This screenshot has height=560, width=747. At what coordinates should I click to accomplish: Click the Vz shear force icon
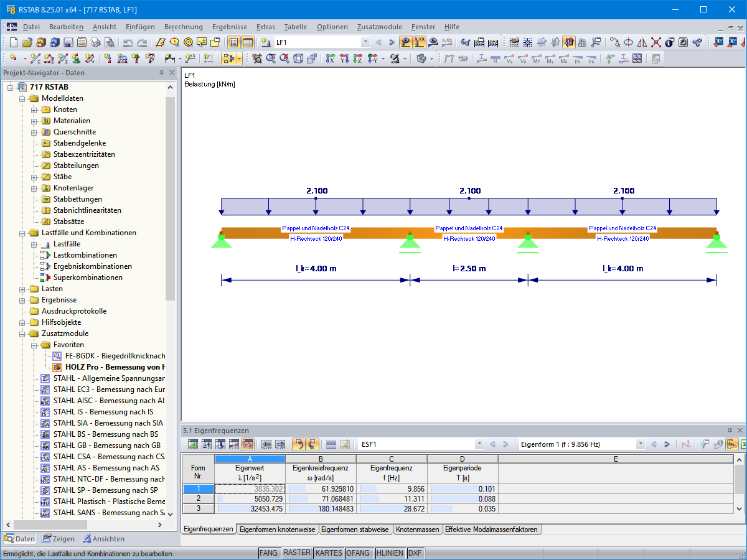pos(522,58)
